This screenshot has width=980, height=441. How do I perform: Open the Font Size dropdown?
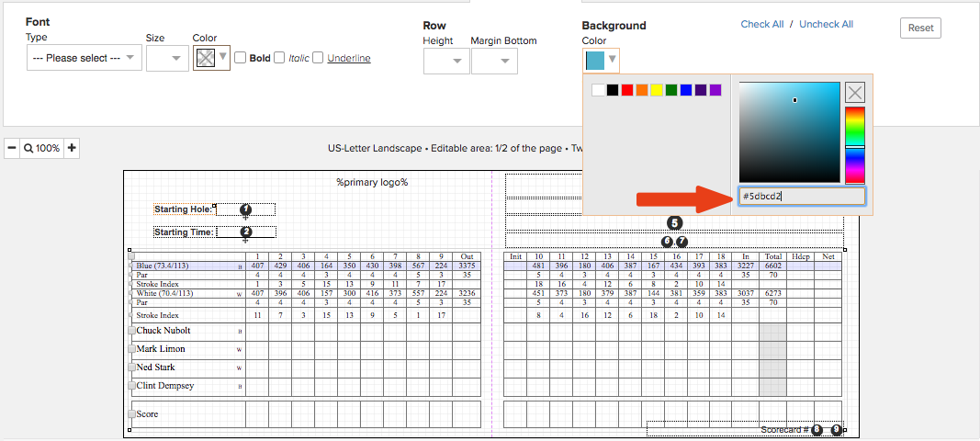(x=167, y=58)
